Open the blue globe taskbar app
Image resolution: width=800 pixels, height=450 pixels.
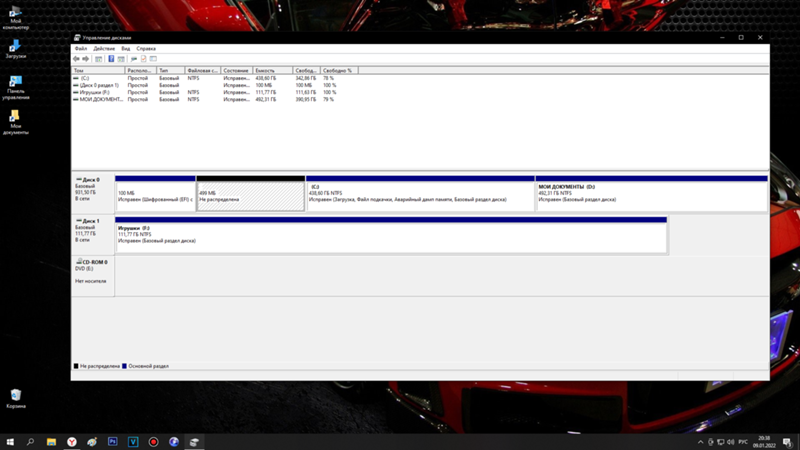tap(174, 442)
